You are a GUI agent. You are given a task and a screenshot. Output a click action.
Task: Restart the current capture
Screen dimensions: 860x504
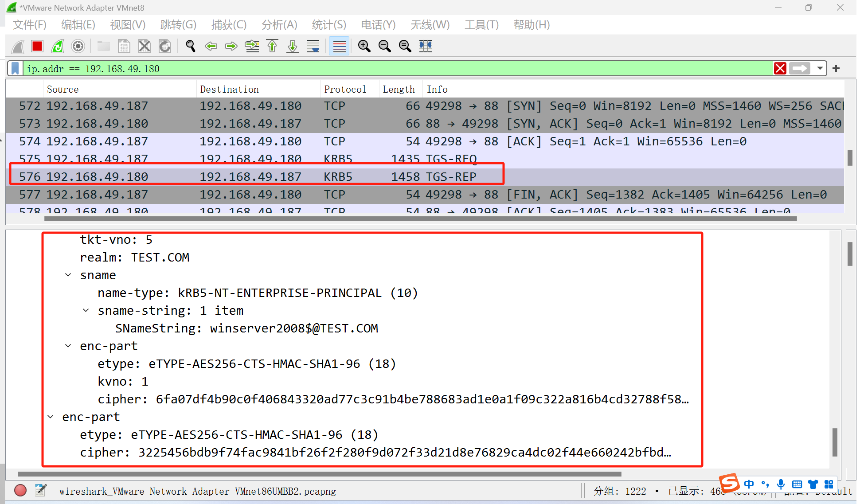pyautogui.click(x=58, y=46)
